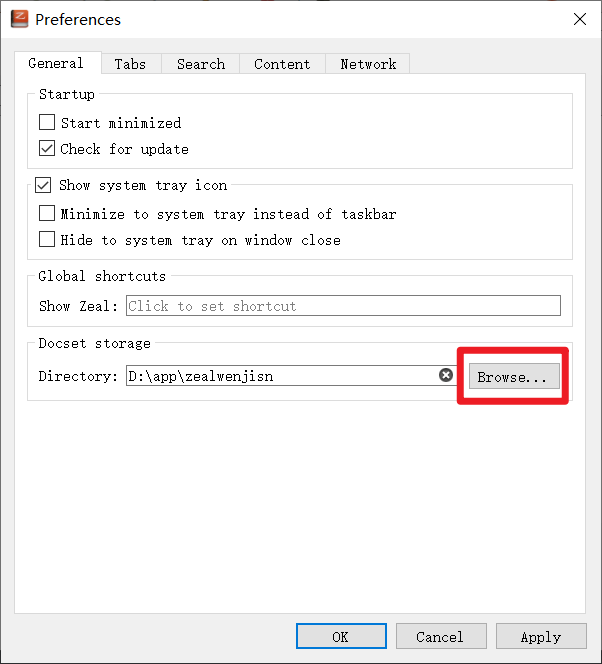Confirm settings with OK button
This screenshot has height=664, width=602.
pos(341,636)
